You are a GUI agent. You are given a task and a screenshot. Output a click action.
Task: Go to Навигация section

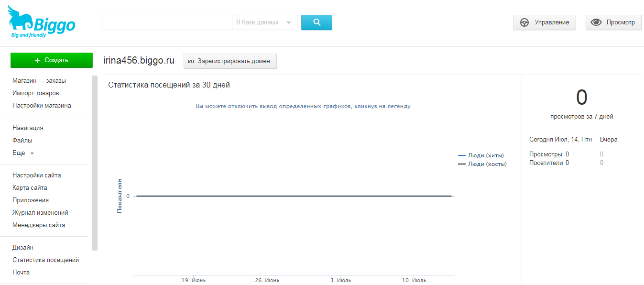click(x=28, y=128)
